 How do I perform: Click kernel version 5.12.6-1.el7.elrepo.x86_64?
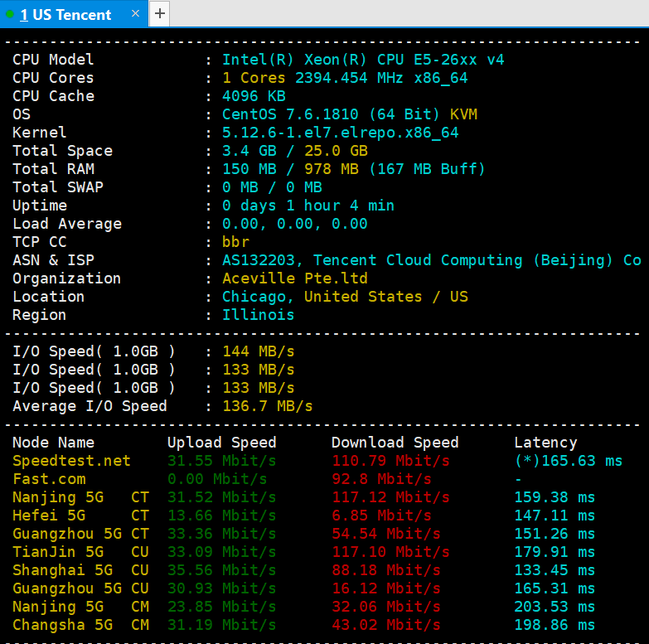(340, 133)
